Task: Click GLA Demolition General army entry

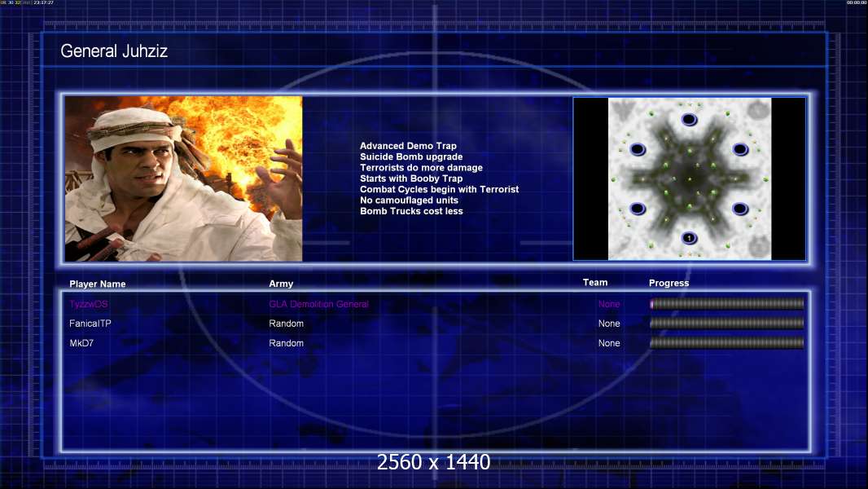Action: click(x=319, y=304)
